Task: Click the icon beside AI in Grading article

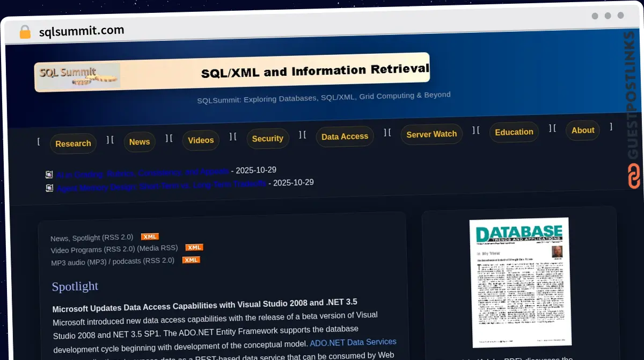Action: click(49, 175)
